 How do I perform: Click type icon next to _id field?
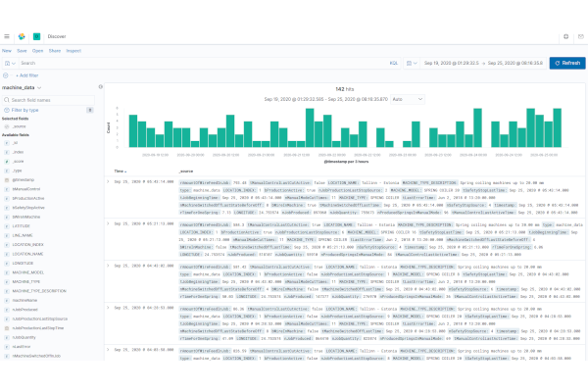coord(7,143)
